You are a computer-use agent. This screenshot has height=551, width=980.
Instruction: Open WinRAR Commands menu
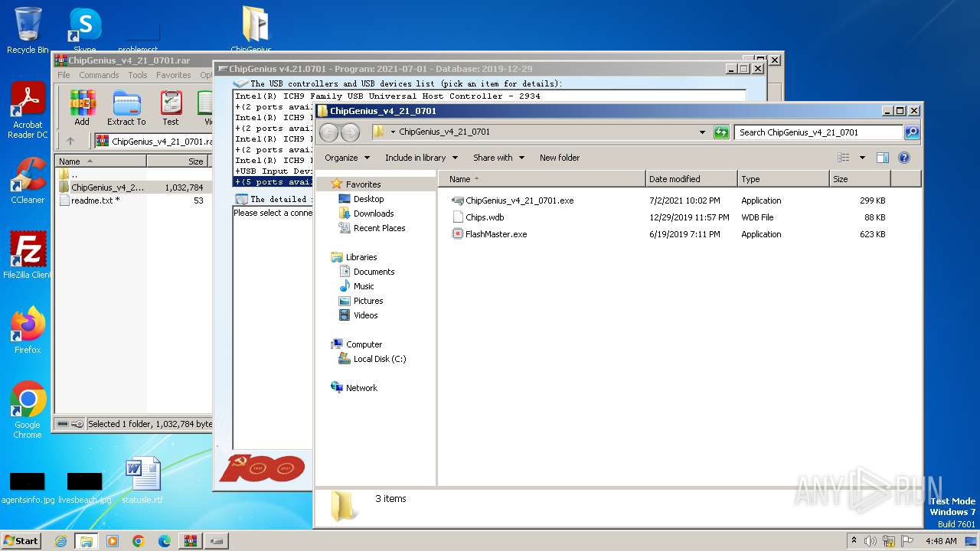tap(99, 75)
